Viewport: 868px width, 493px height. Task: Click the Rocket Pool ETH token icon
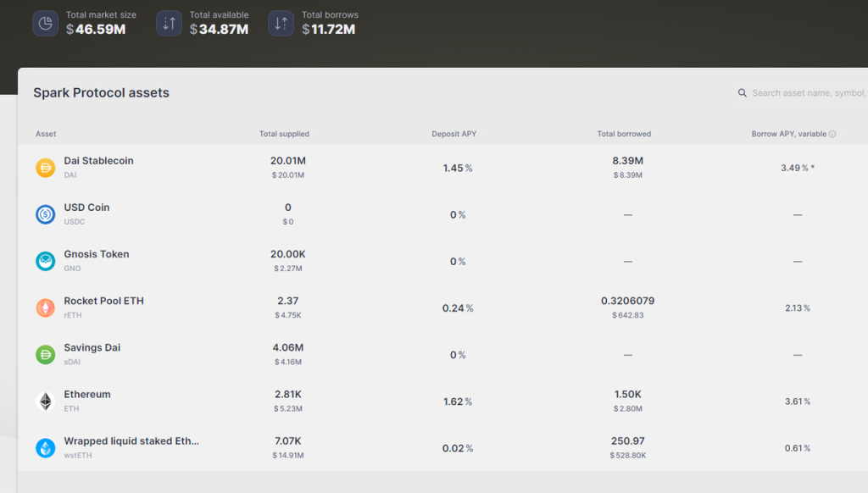(x=46, y=307)
